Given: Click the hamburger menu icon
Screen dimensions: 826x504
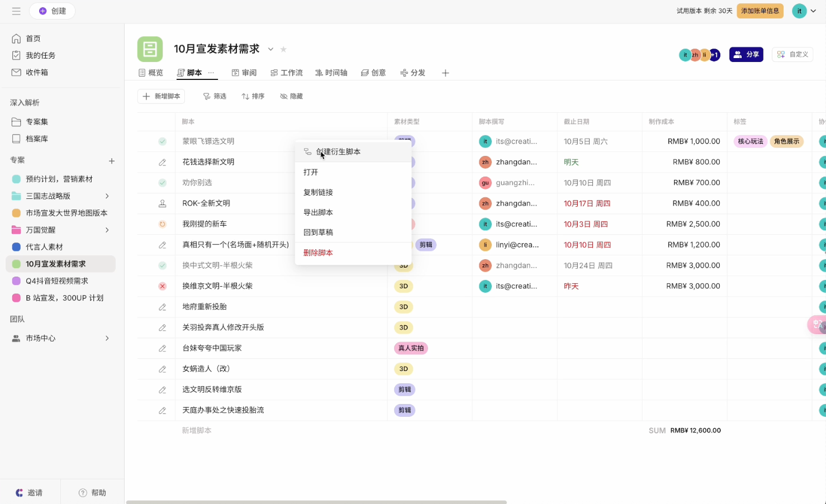Looking at the screenshot, I should tap(16, 11).
